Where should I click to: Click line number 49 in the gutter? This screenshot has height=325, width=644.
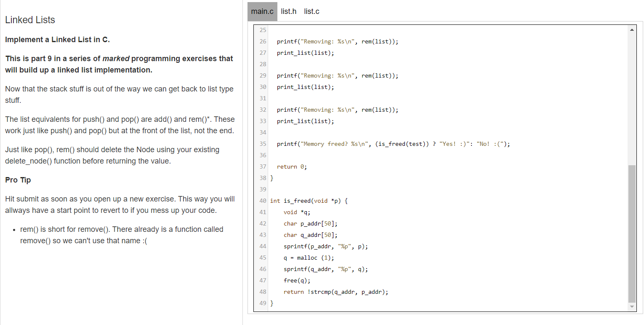coord(263,303)
